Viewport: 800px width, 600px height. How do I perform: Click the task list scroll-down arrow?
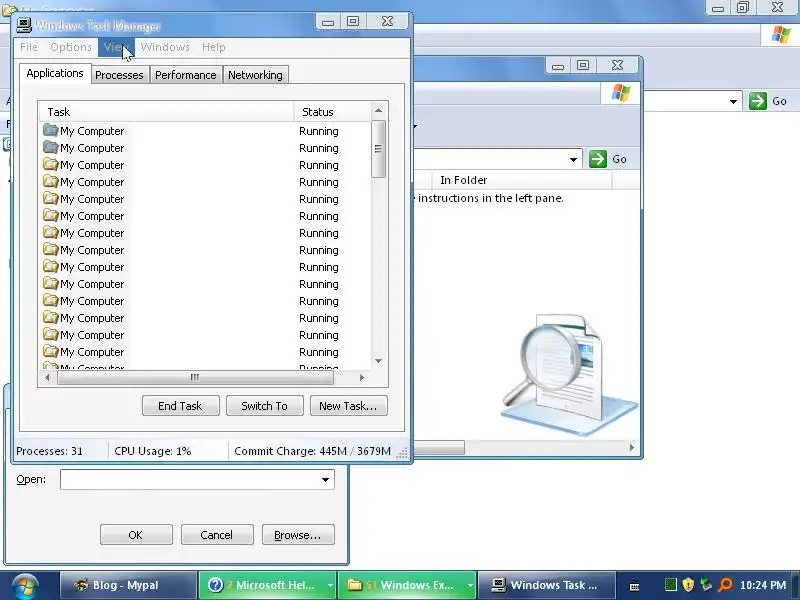378,361
